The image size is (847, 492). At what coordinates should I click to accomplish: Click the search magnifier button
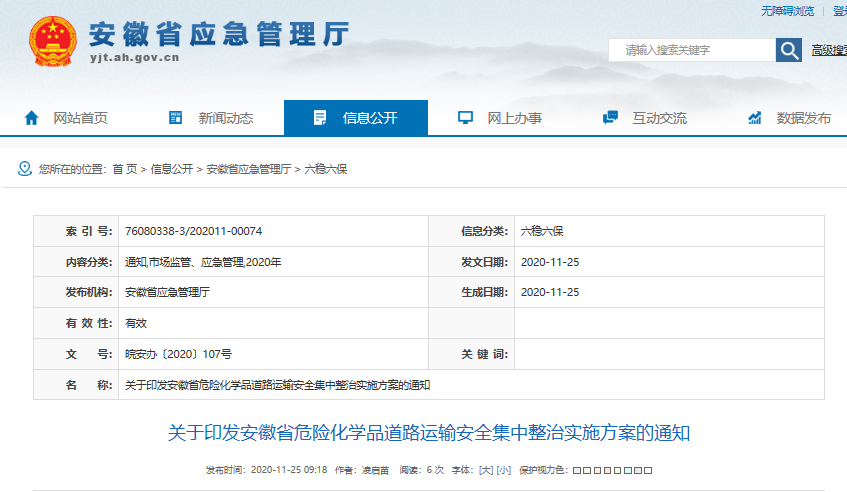coord(789,50)
